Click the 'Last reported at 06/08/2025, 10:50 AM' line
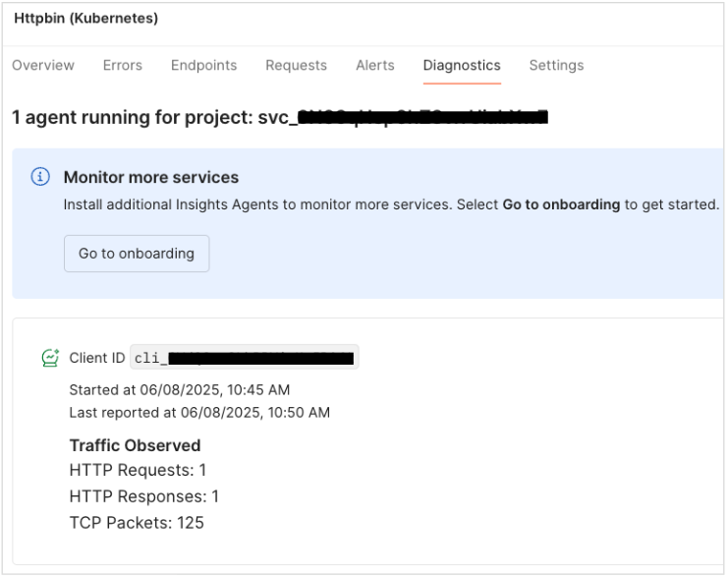This screenshot has width=728, height=578. click(x=199, y=413)
